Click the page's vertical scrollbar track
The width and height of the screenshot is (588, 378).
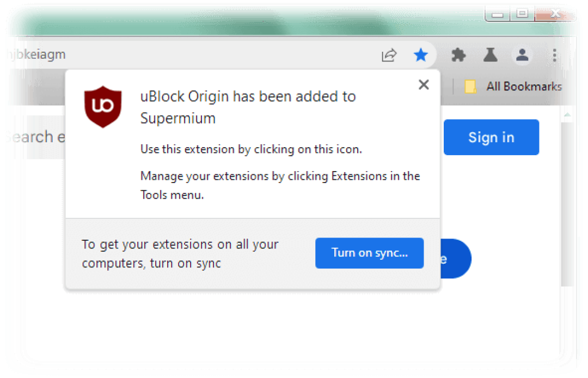tap(567, 203)
